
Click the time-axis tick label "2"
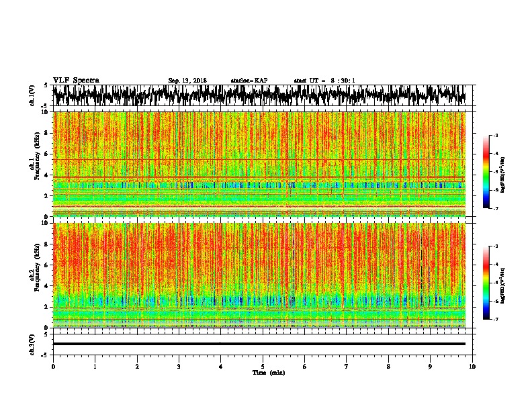[137, 367]
